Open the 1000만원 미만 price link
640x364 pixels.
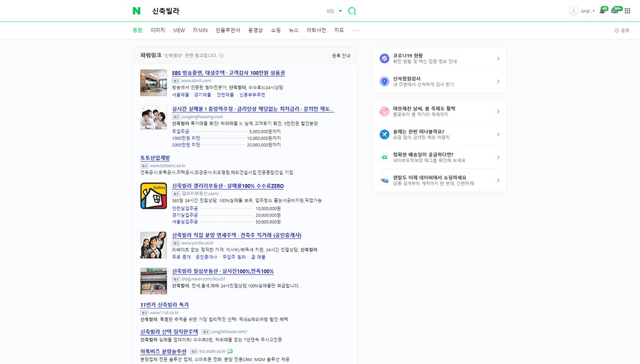(186, 138)
